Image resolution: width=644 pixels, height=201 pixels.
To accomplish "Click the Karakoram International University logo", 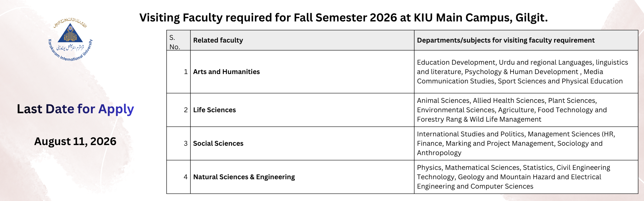I will pyautogui.click(x=70, y=40).
